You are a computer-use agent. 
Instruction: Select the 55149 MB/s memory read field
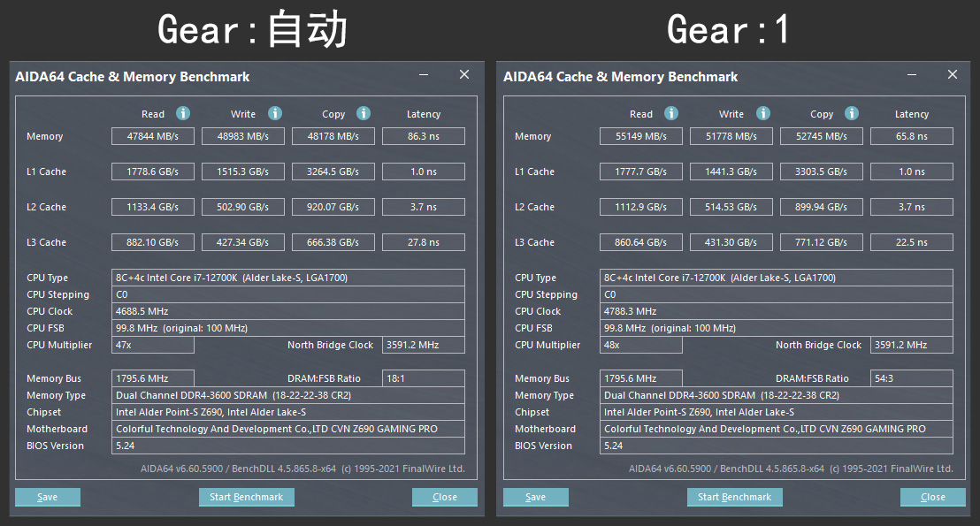pyautogui.click(x=641, y=136)
